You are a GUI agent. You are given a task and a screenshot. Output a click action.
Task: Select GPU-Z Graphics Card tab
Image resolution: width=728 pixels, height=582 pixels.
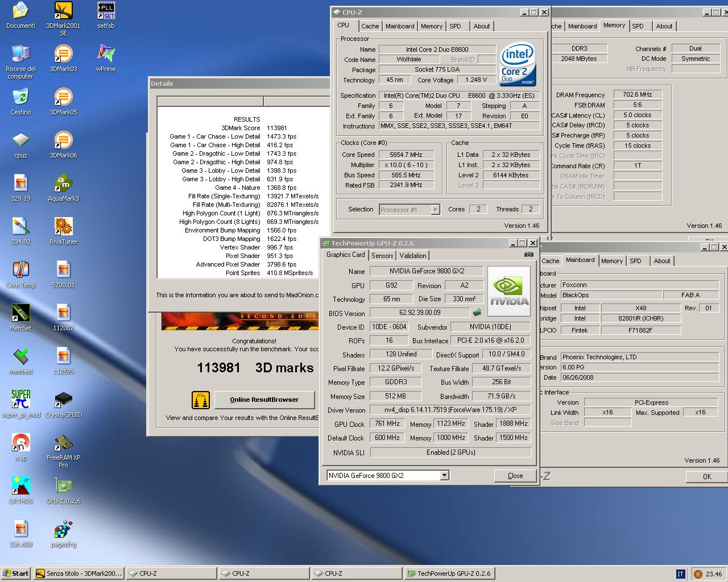point(346,255)
